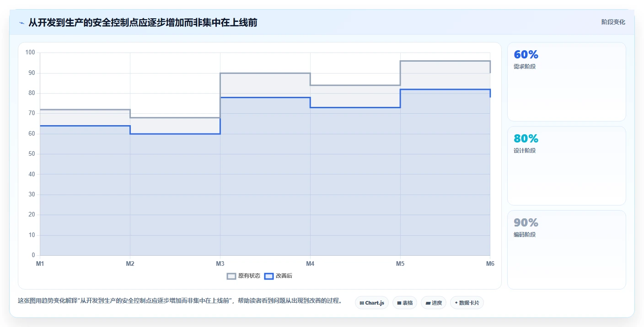Click the 80% 设计阶段 card
Viewport: 644px width, 327px height.
[x=567, y=166]
